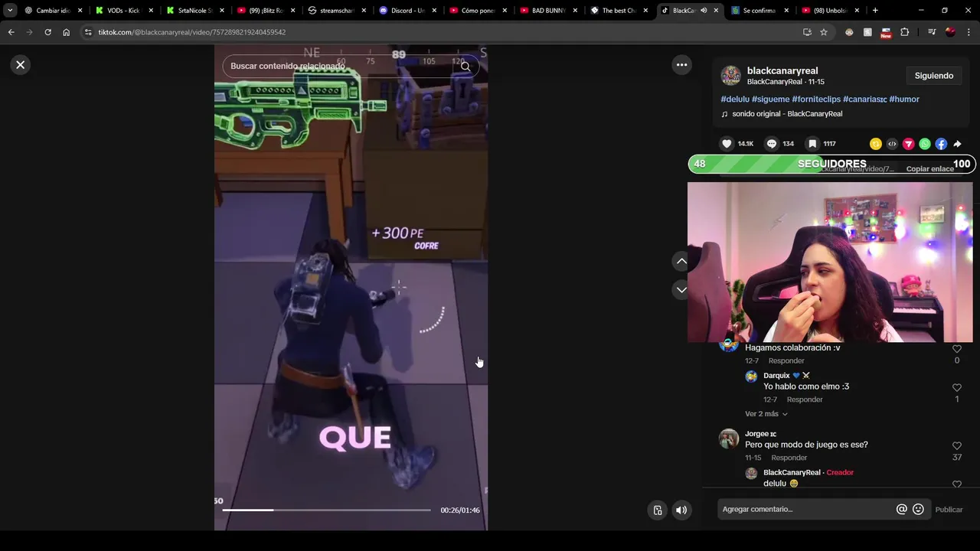Go to next video with down arrow
This screenshot has height=551, width=980.
(x=681, y=289)
